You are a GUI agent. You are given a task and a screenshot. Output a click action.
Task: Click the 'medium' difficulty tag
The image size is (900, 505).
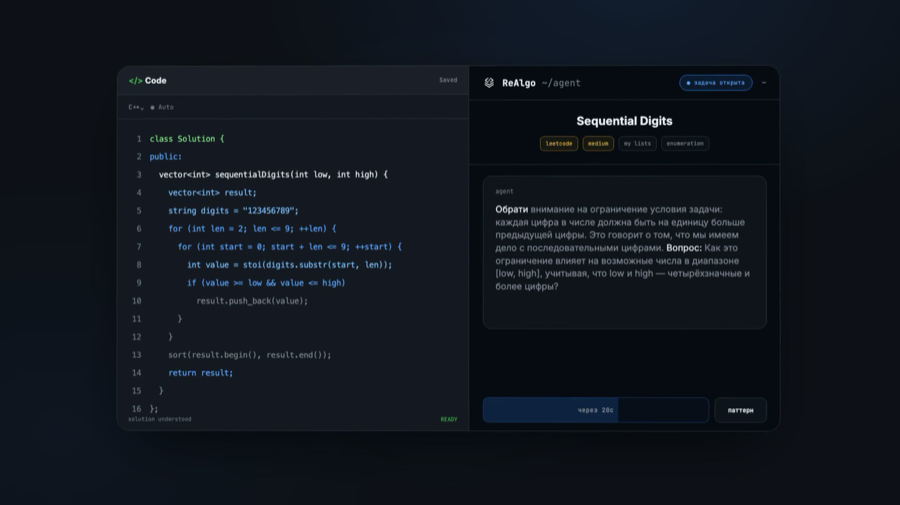[x=598, y=143]
